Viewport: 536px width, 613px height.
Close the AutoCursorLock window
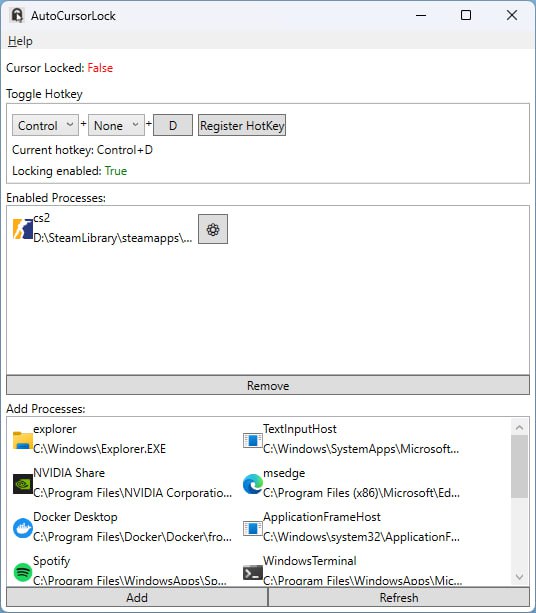pos(512,16)
